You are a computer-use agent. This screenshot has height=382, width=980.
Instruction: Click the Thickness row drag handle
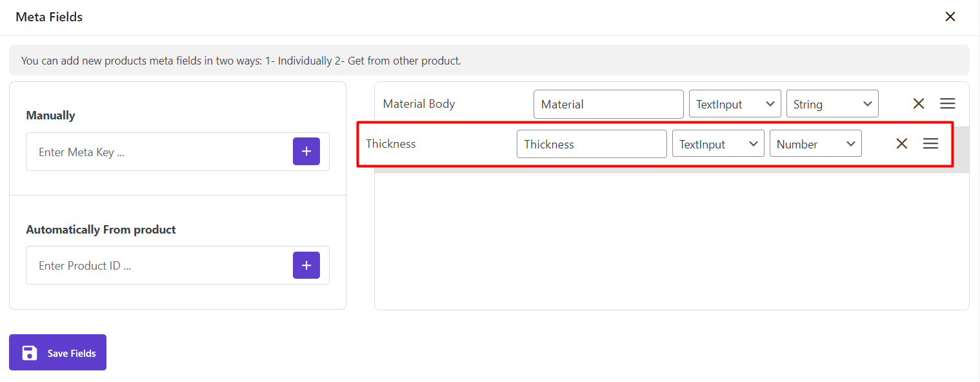930,144
